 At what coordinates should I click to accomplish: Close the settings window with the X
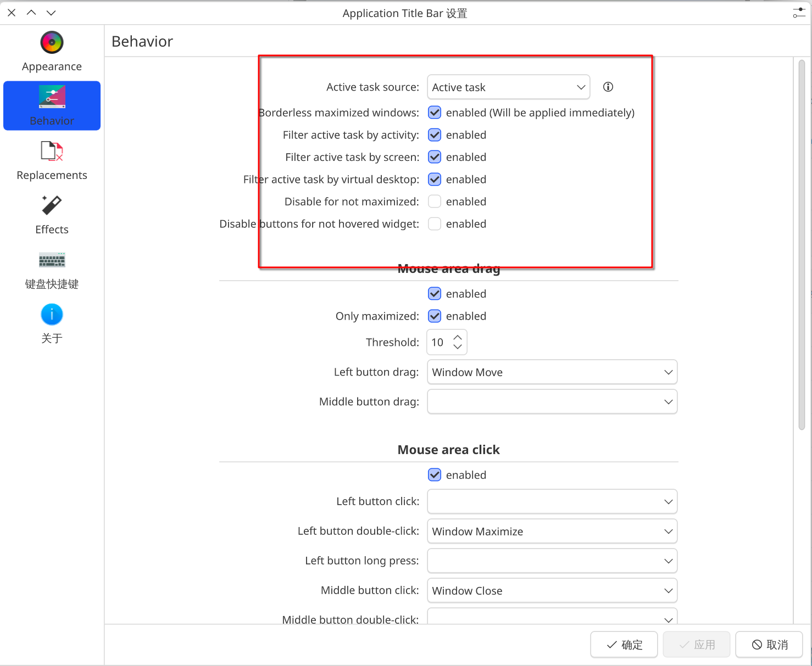click(12, 13)
